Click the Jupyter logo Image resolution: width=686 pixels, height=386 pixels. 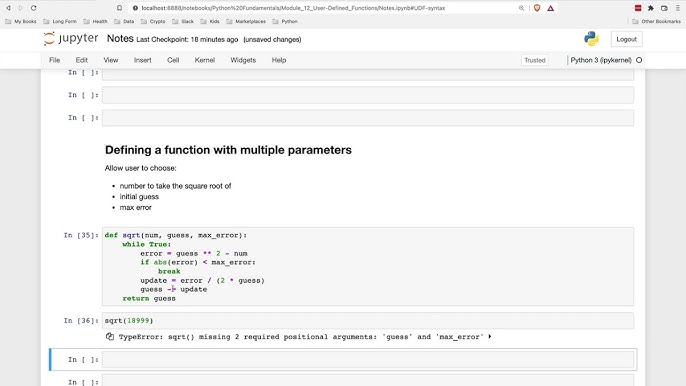pyautogui.click(x=71, y=39)
